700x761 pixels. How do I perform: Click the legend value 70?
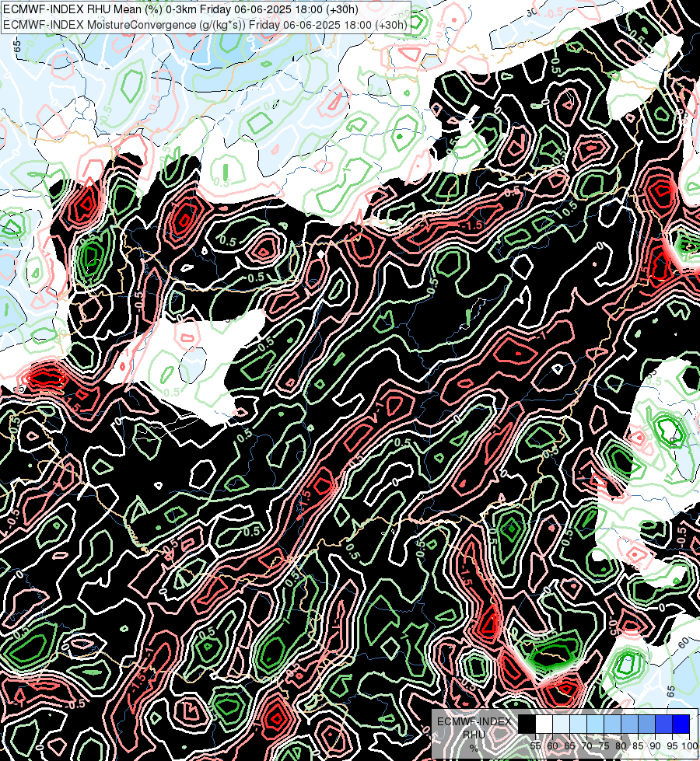tap(586, 746)
